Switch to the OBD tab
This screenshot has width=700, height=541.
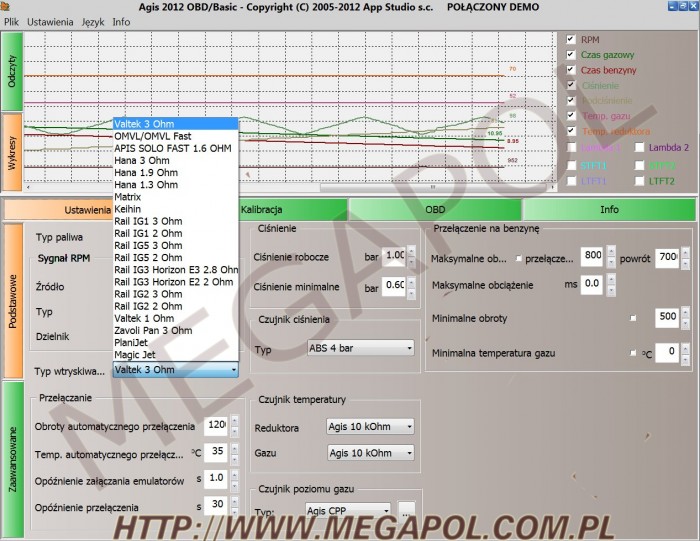435,210
